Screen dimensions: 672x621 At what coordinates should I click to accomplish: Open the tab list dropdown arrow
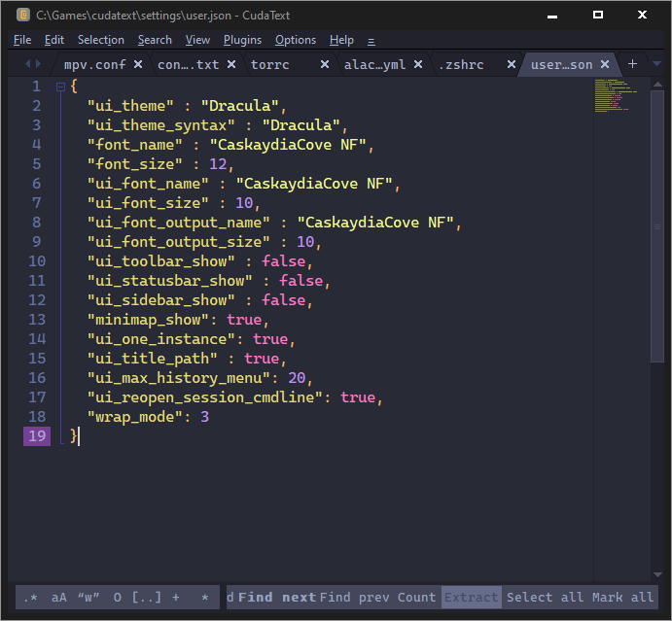tap(656, 64)
